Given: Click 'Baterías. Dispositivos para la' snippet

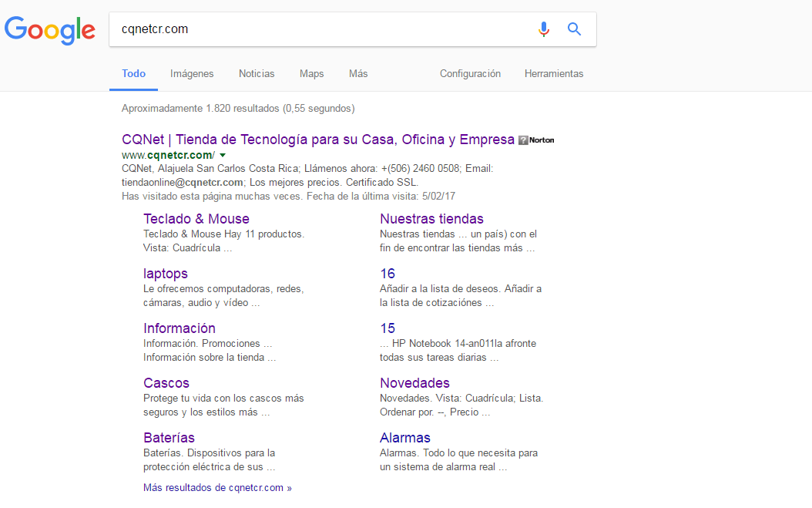Looking at the screenshot, I should 210,453.
